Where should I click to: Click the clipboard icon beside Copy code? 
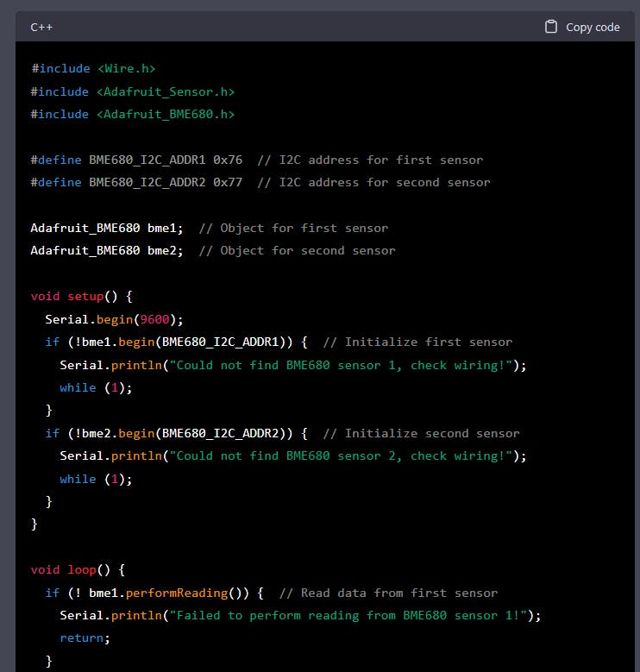551,27
